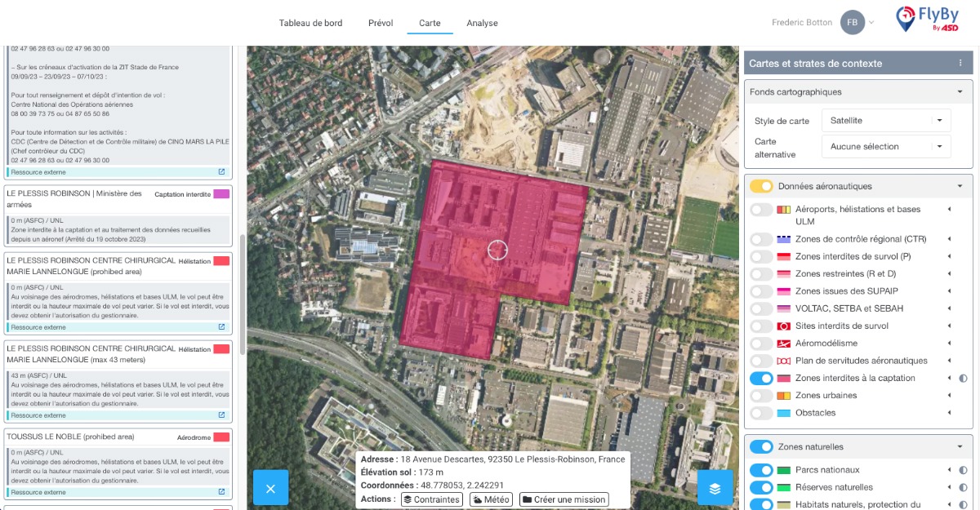Open the Frederic Botton user menu

tap(822, 22)
